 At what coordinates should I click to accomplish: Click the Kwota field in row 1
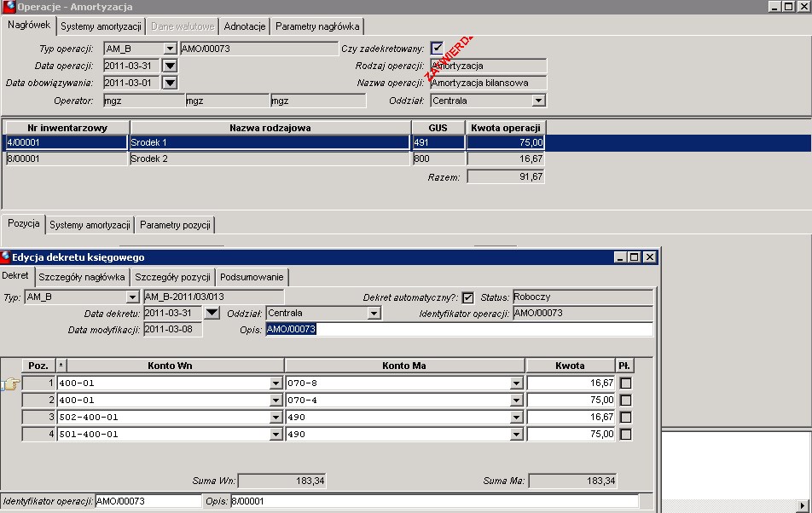click(x=571, y=383)
